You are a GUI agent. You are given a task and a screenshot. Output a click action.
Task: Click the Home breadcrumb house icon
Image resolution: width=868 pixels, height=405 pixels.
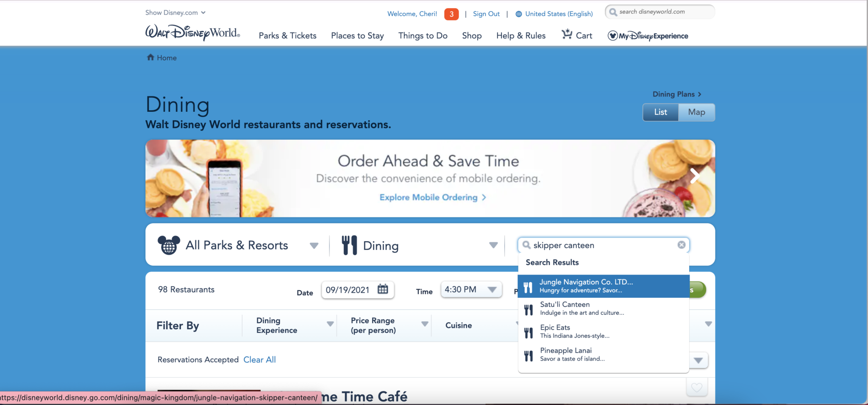[x=150, y=57]
